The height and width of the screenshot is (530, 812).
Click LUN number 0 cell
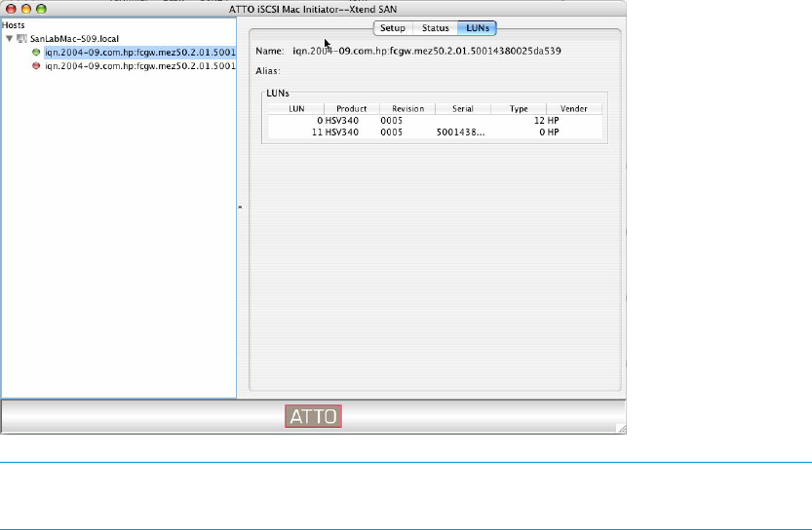click(x=320, y=121)
